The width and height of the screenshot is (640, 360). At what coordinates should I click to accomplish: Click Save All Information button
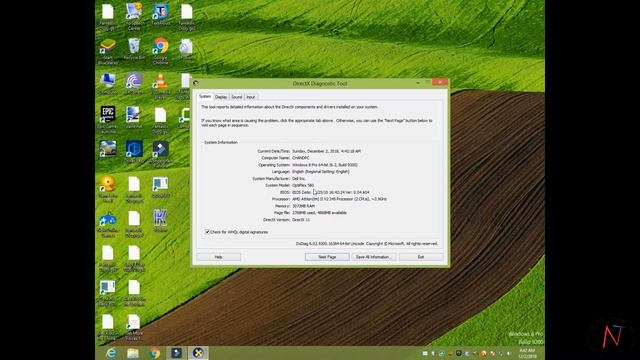click(373, 257)
